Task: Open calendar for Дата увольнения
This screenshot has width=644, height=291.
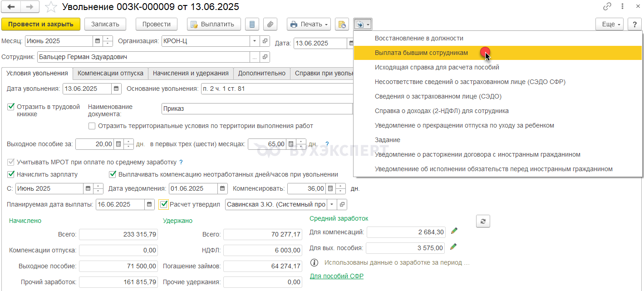Action: coord(117,89)
